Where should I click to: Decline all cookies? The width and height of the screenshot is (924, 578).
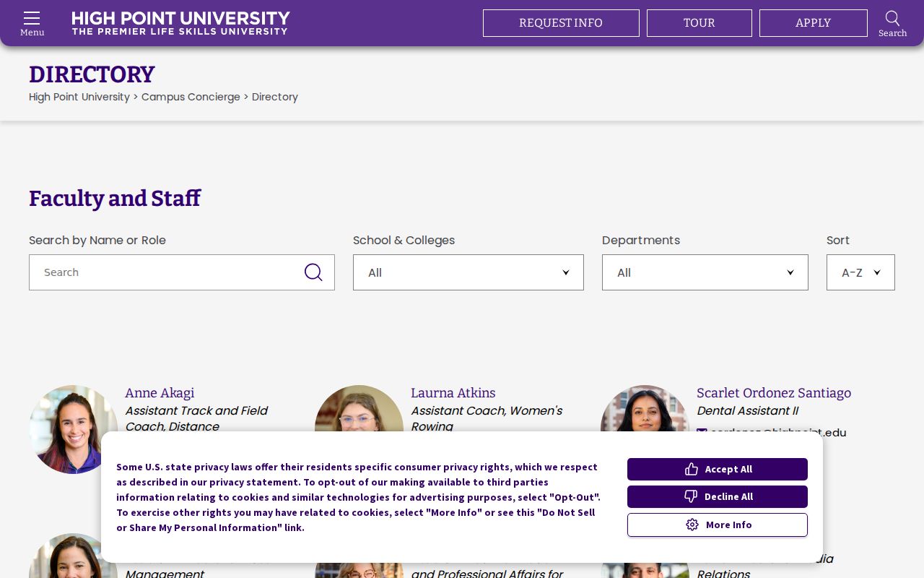tap(718, 496)
